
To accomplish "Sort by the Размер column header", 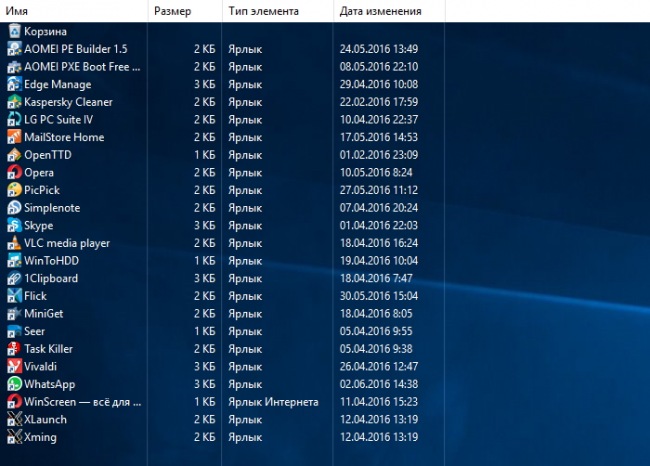I will click(x=185, y=11).
